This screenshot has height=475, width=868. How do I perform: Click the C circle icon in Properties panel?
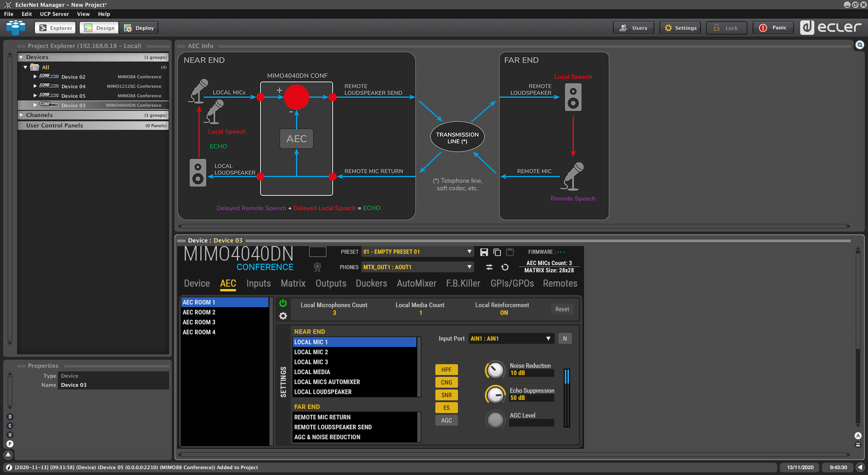pos(10,426)
